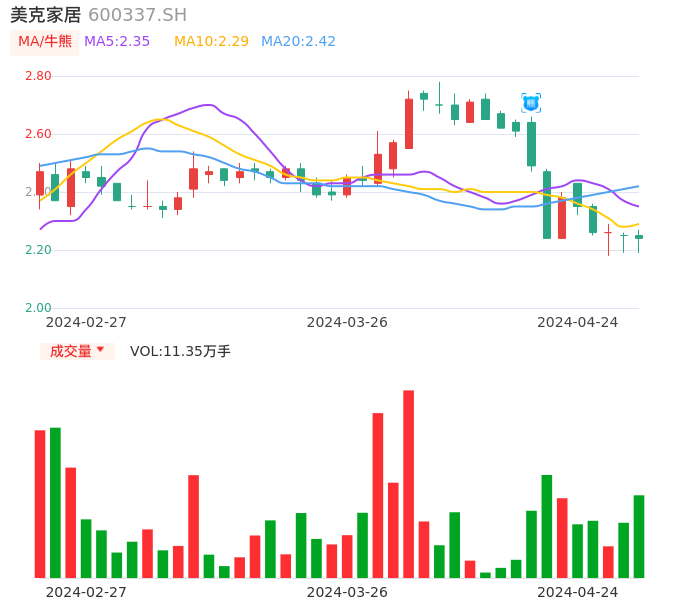The height and width of the screenshot is (606, 686).
Task: Click the 2024-03-26 date on price chart
Action: pyautogui.click(x=347, y=322)
